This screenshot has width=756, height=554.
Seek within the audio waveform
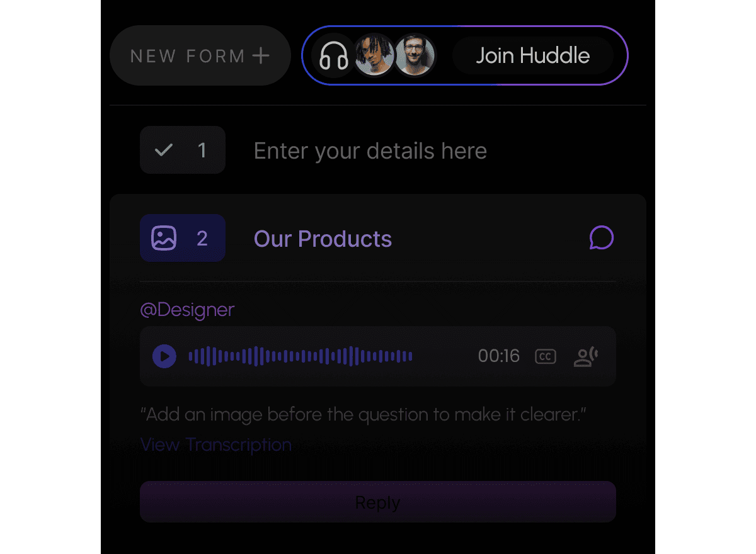[x=301, y=356]
